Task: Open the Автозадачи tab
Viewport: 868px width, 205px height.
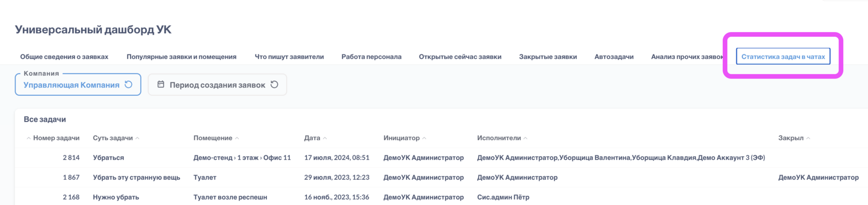Action: (614, 57)
